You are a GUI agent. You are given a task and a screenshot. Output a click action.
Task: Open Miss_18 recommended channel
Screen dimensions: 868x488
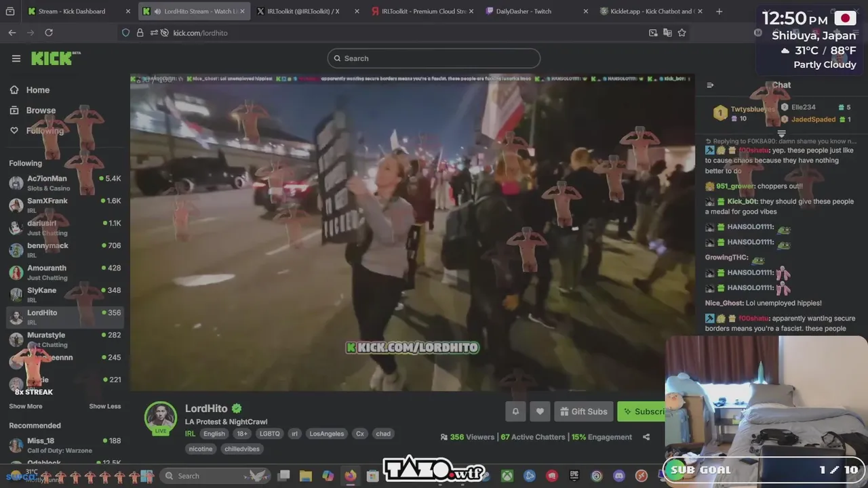pyautogui.click(x=65, y=445)
